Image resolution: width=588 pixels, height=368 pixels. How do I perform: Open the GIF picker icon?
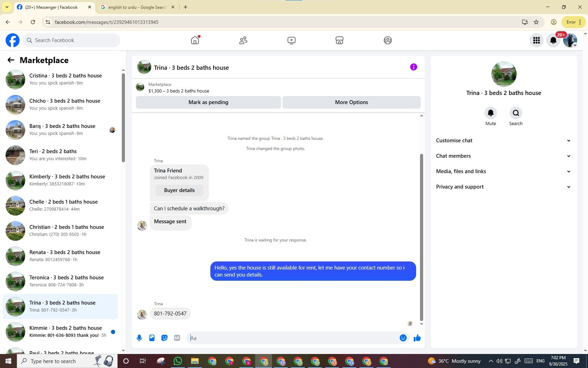[177, 338]
